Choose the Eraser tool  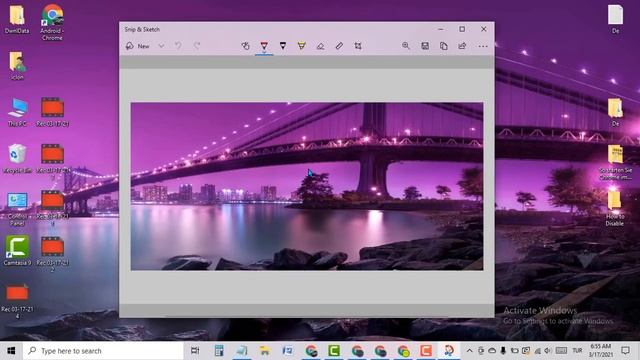[320, 46]
